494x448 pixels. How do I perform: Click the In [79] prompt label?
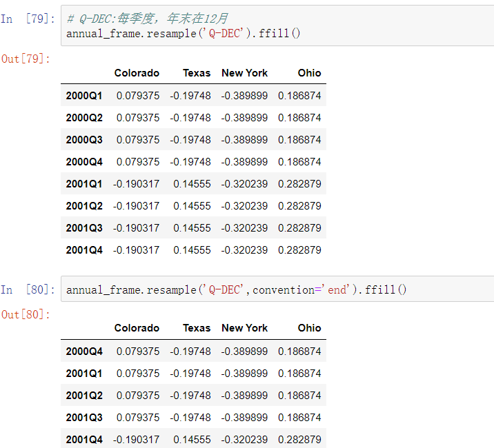[x=28, y=19]
